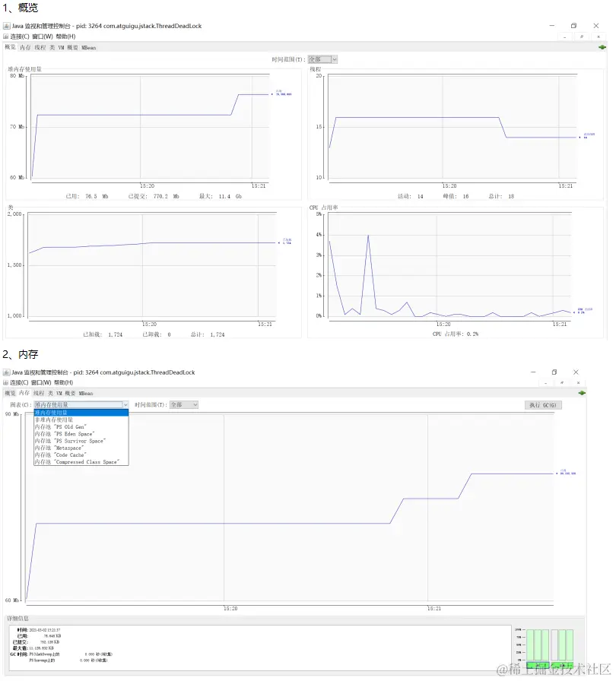Choose 内存池 "Metaspace" option

coord(81,448)
